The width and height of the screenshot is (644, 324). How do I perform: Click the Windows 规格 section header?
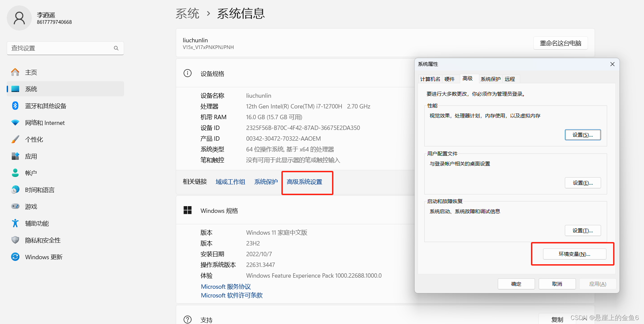[219, 211]
